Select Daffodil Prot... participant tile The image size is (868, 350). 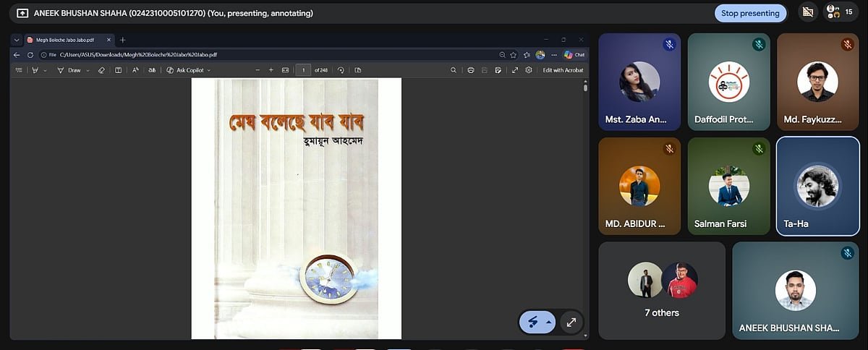(x=728, y=82)
